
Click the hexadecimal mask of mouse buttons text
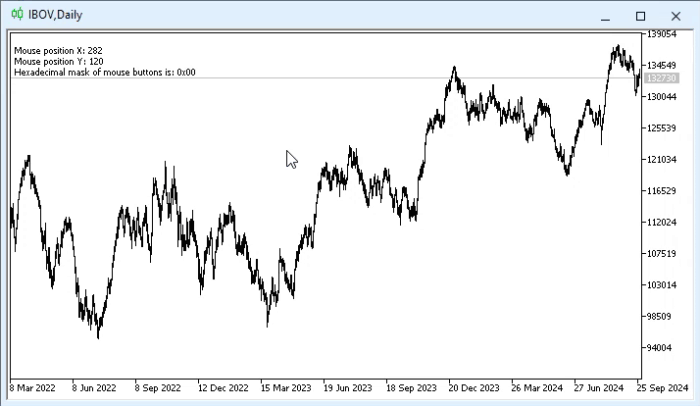coord(104,72)
